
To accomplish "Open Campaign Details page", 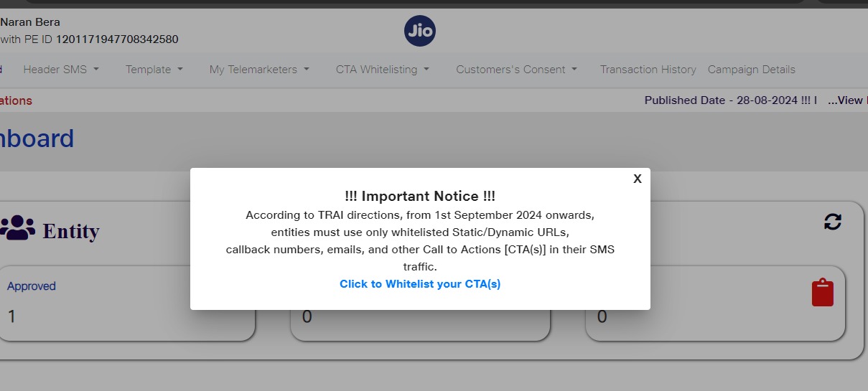I will click(751, 70).
